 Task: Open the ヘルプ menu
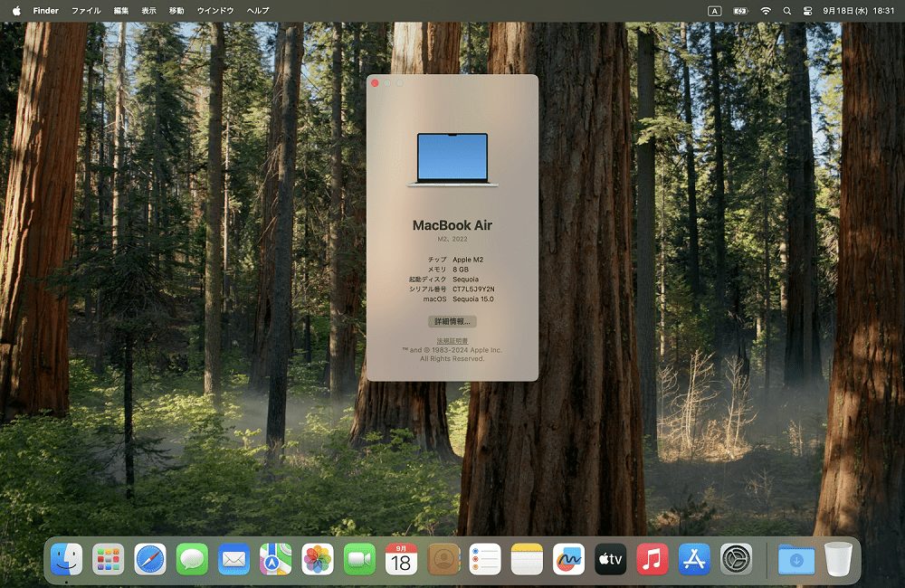(258, 10)
